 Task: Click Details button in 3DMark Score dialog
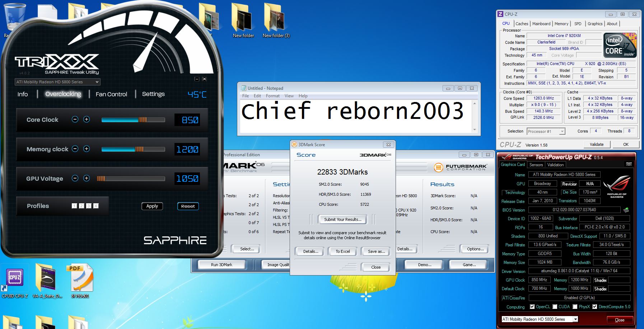pos(311,251)
